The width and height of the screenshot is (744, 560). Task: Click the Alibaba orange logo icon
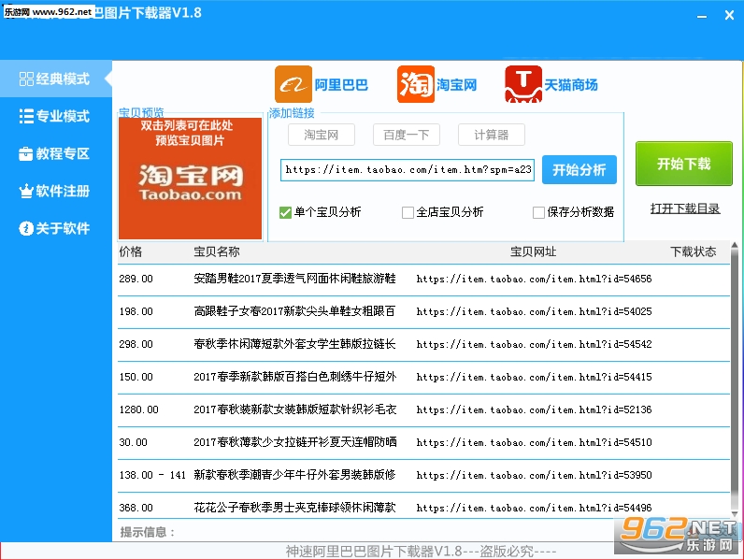(x=293, y=84)
